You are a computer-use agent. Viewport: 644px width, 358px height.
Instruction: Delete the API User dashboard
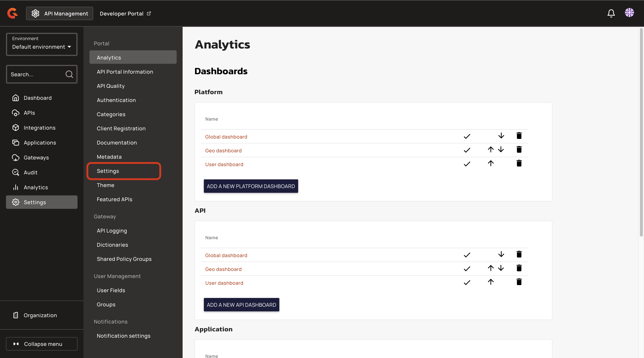[519, 282]
